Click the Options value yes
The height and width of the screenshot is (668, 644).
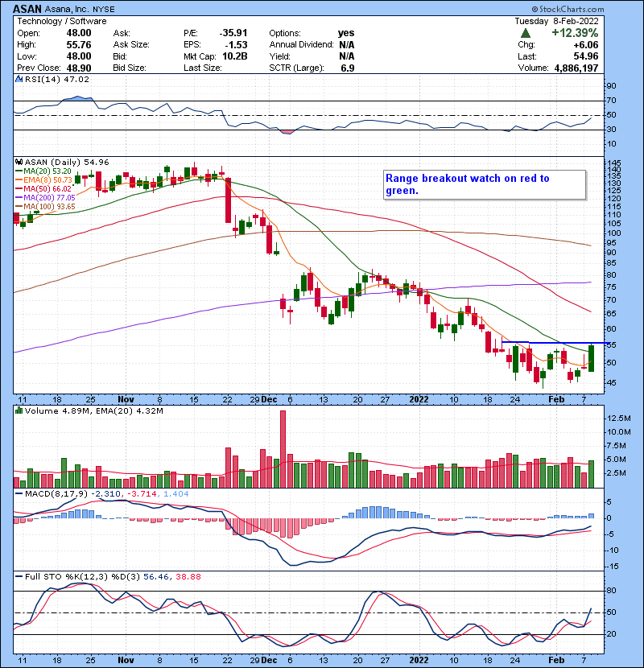346,33
